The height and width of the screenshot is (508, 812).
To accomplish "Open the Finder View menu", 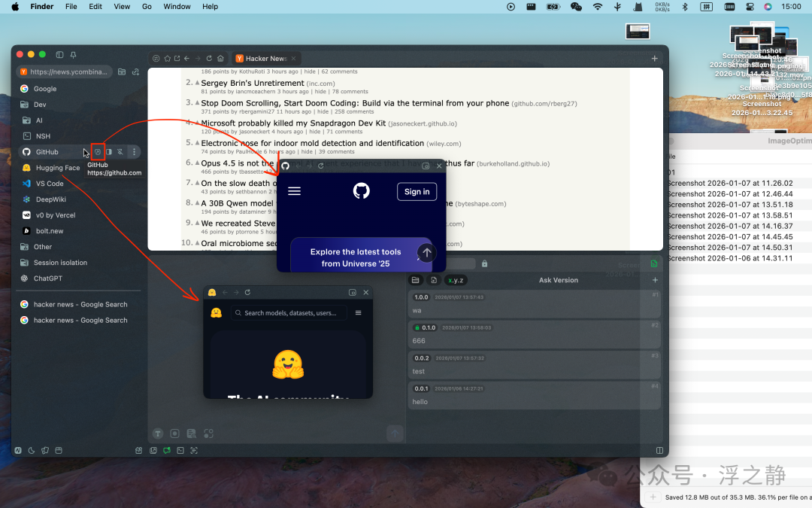I will click(x=122, y=7).
